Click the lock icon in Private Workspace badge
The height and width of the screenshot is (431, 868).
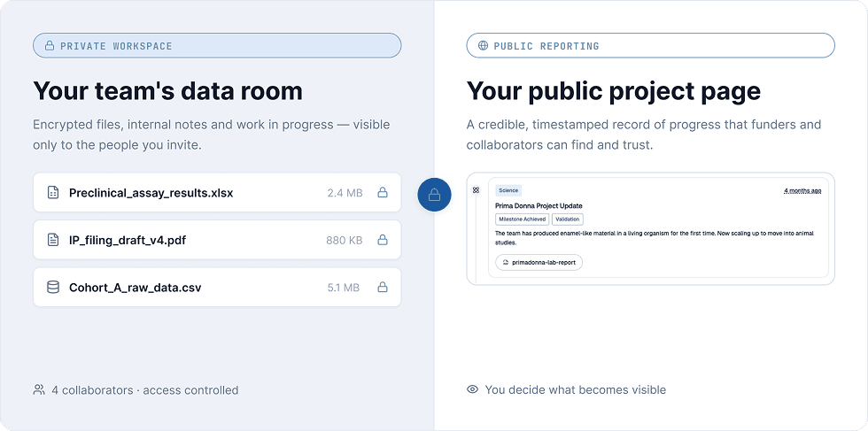(x=50, y=46)
